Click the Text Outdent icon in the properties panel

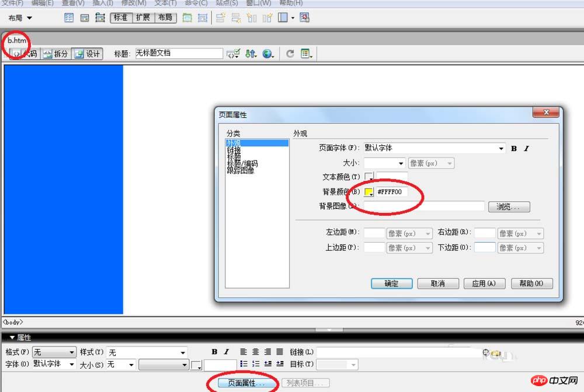tap(268, 364)
